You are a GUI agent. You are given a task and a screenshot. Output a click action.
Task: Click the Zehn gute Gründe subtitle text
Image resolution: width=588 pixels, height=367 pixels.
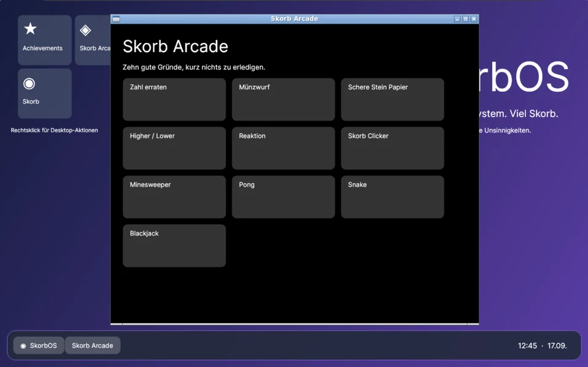[x=194, y=68]
